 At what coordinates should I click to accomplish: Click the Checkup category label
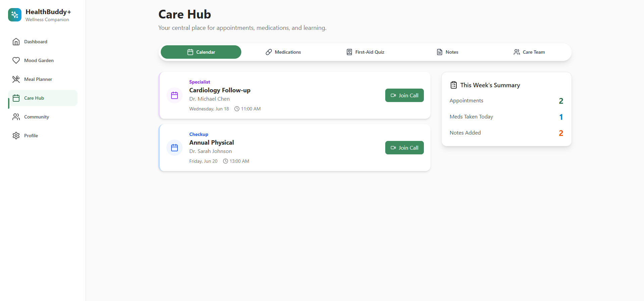click(x=199, y=134)
